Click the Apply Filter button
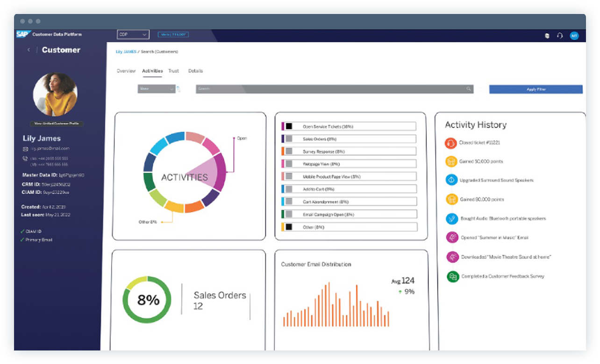 click(536, 89)
